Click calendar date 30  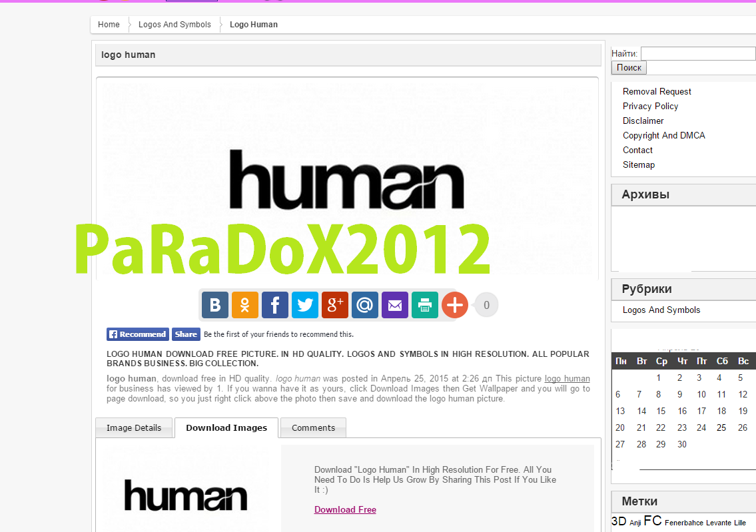pyautogui.click(x=682, y=444)
